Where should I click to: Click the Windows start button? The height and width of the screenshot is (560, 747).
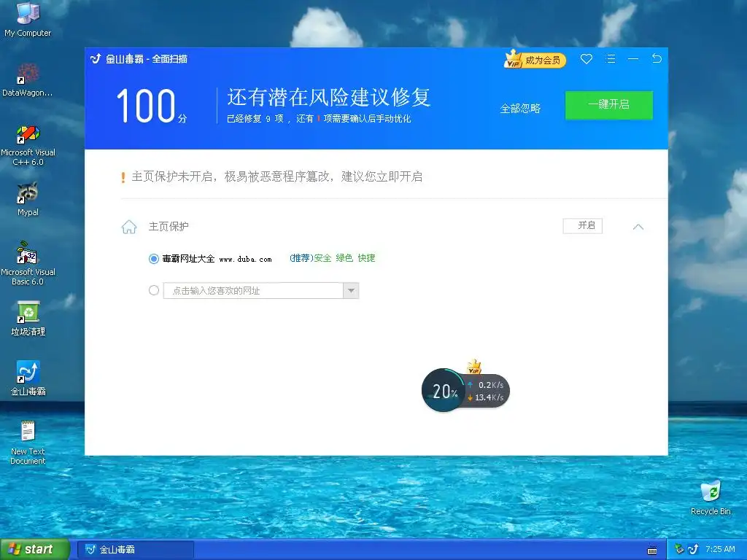pos(34,550)
